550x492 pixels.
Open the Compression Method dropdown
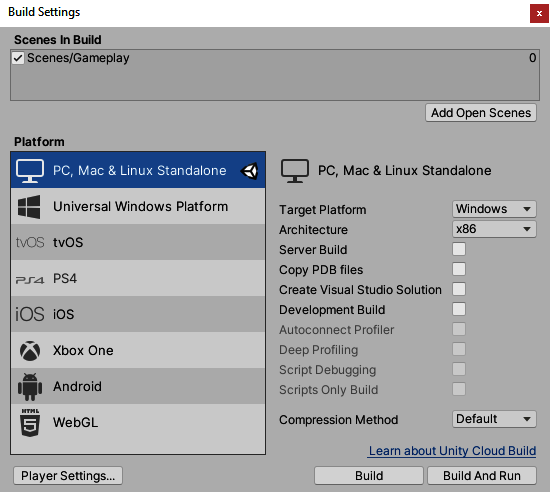coord(494,419)
